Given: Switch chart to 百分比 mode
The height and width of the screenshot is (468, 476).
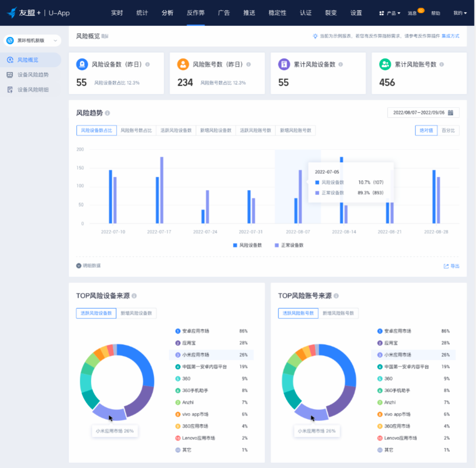Looking at the screenshot, I should point(448,130).
